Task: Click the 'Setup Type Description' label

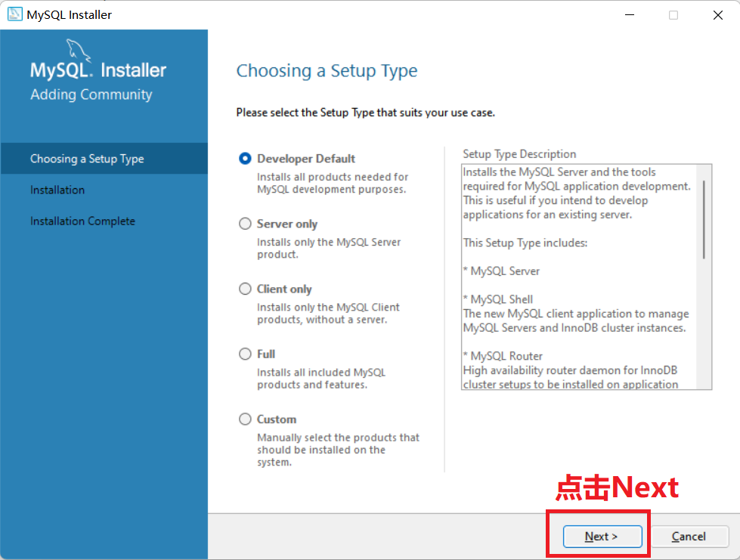Action: click(519, 154)
